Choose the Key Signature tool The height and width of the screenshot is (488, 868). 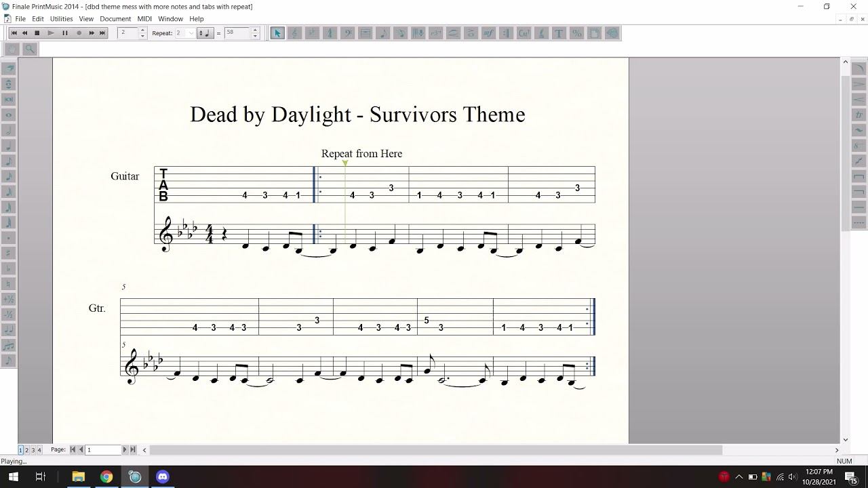[313, 33]
